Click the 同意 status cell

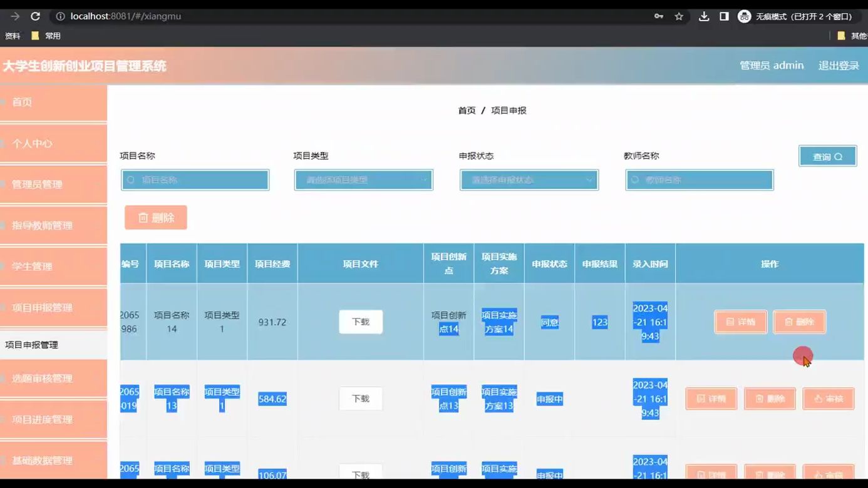550,322
